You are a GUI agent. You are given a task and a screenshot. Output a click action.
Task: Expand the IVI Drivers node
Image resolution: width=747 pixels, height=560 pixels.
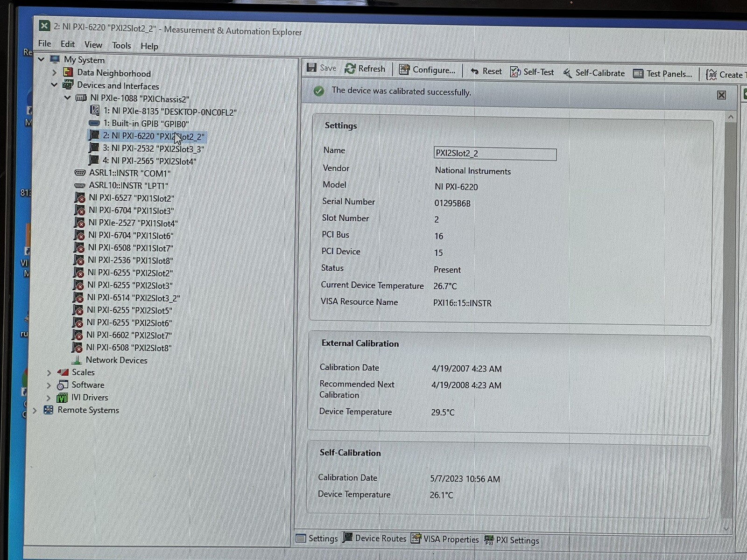point(48,398)
